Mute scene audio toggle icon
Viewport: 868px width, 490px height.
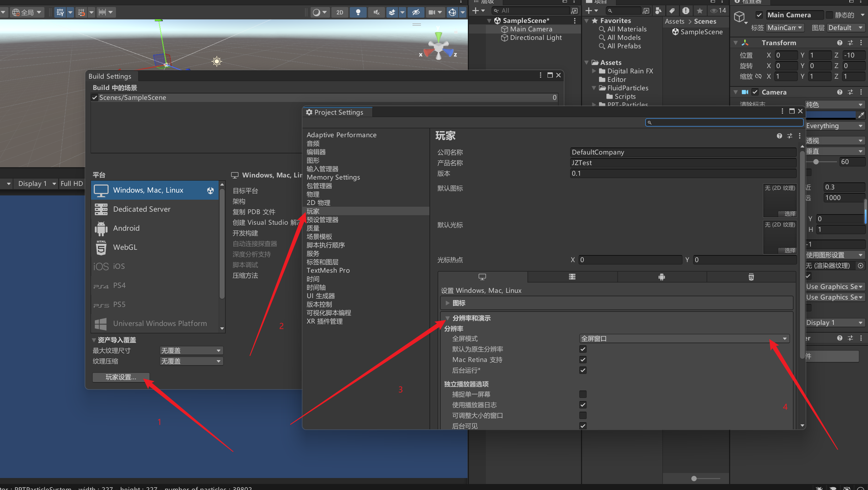376,12
